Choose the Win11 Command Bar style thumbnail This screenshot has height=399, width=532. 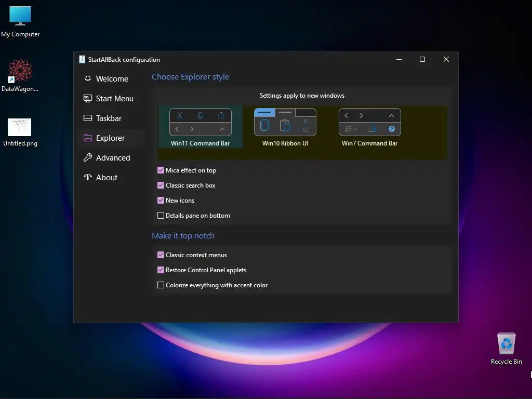[200, 122]
